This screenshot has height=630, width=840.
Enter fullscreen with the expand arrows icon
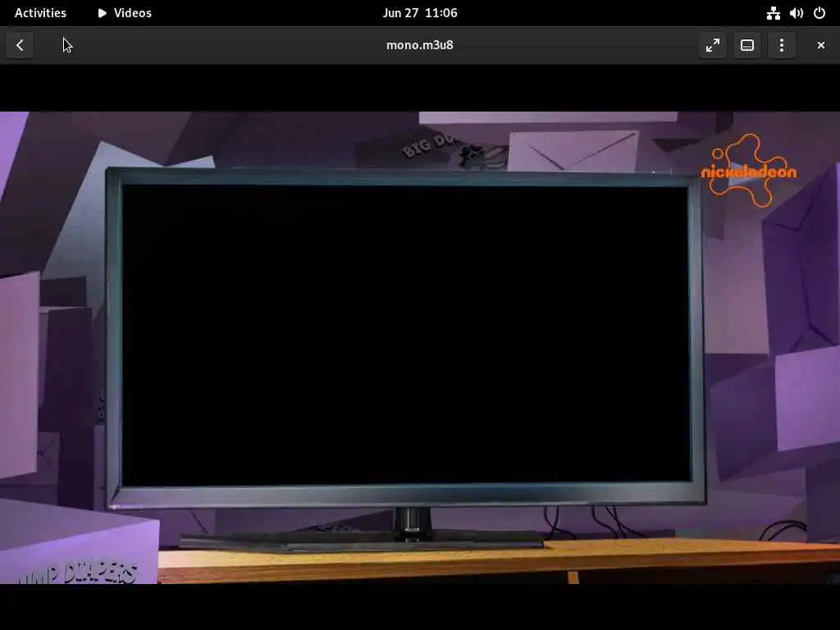713,46
